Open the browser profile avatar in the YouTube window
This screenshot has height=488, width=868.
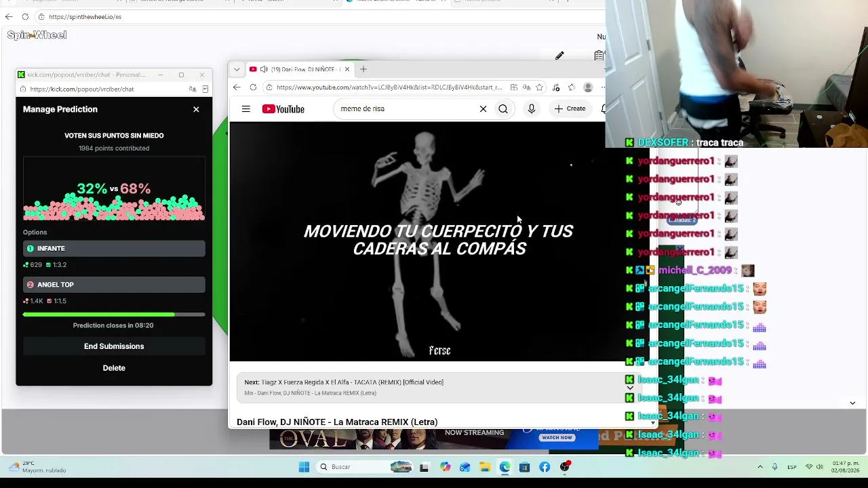point(588,87)
